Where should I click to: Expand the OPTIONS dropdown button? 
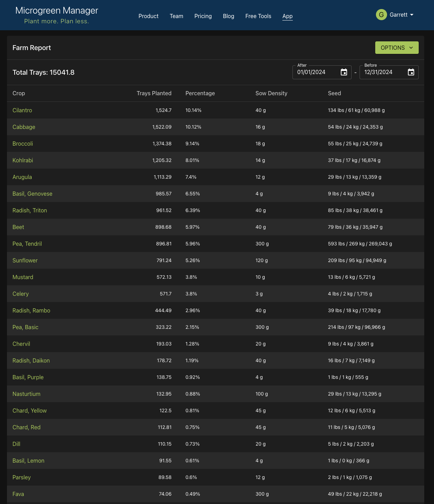[x=396, y=48]
